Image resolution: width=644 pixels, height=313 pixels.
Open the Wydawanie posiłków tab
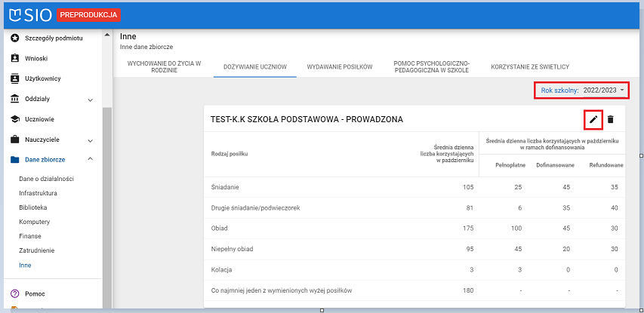click(340, 67)
